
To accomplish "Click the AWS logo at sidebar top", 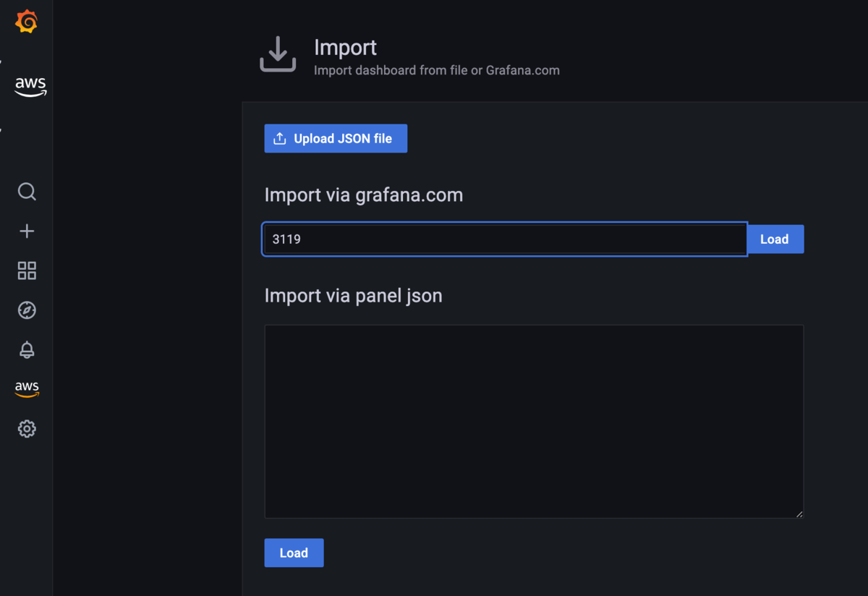I will click(x=30, y=87).
